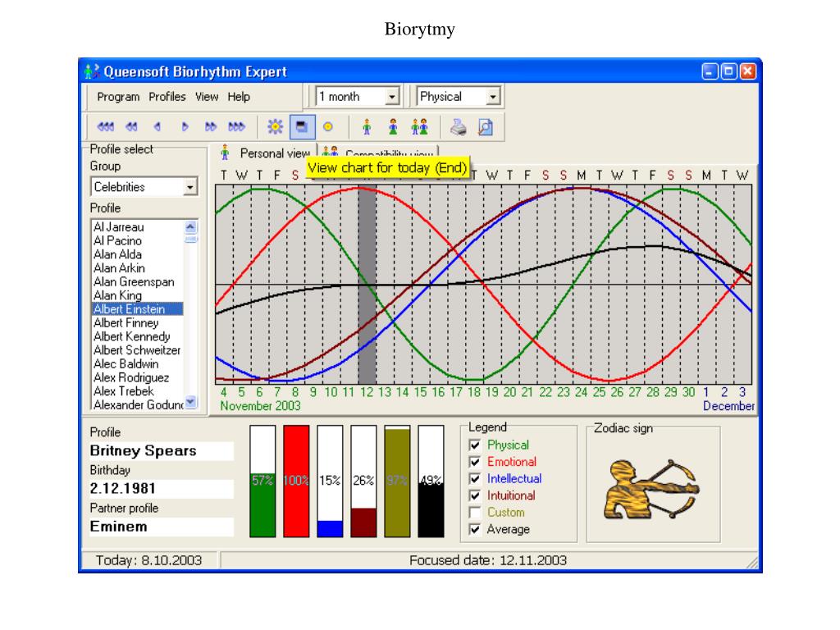
Task: Click day 18 on the chart axis
Action: [x=473, y=392]
